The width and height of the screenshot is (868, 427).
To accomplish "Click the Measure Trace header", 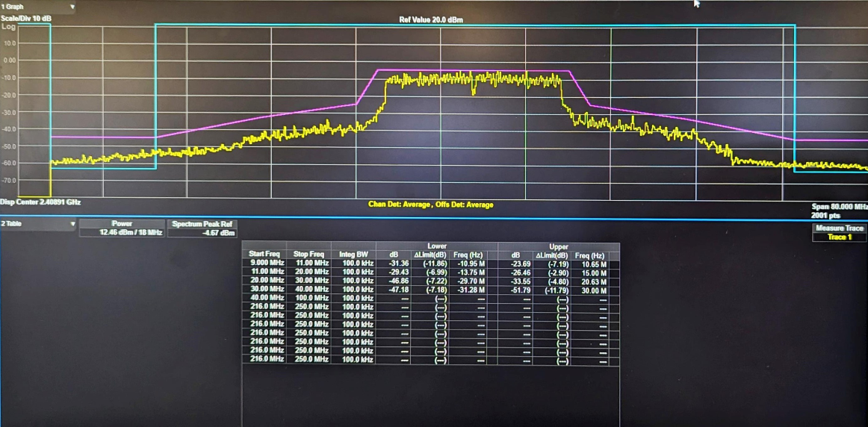I will 839,228.
